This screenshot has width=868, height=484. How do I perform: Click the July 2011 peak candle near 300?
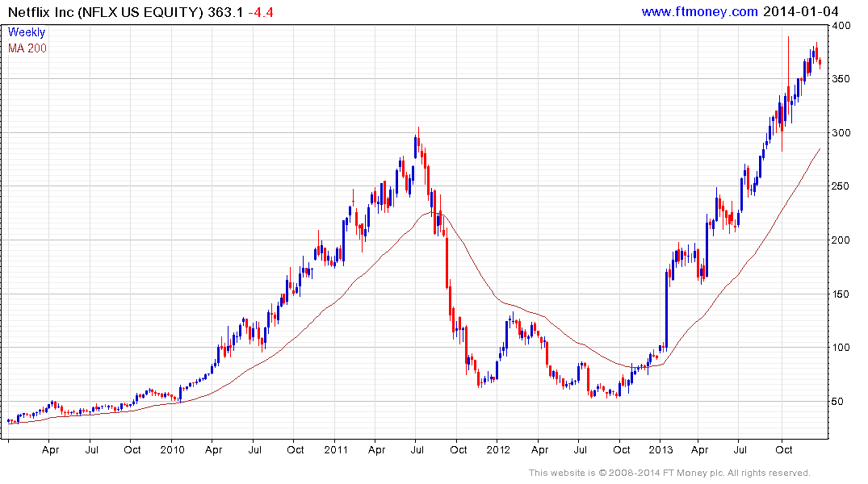point(418,141)
